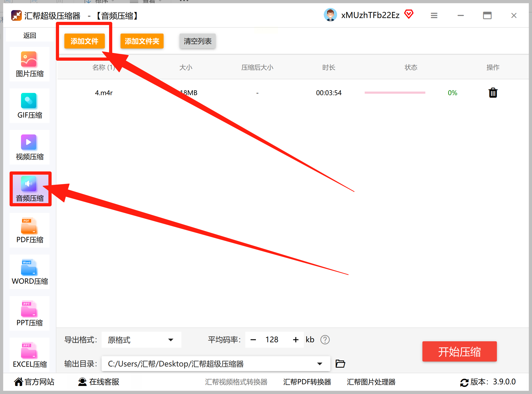Select the WORD压缩 sidebar icon
This screenshot has width=532, height=394.
coord(30,272)
